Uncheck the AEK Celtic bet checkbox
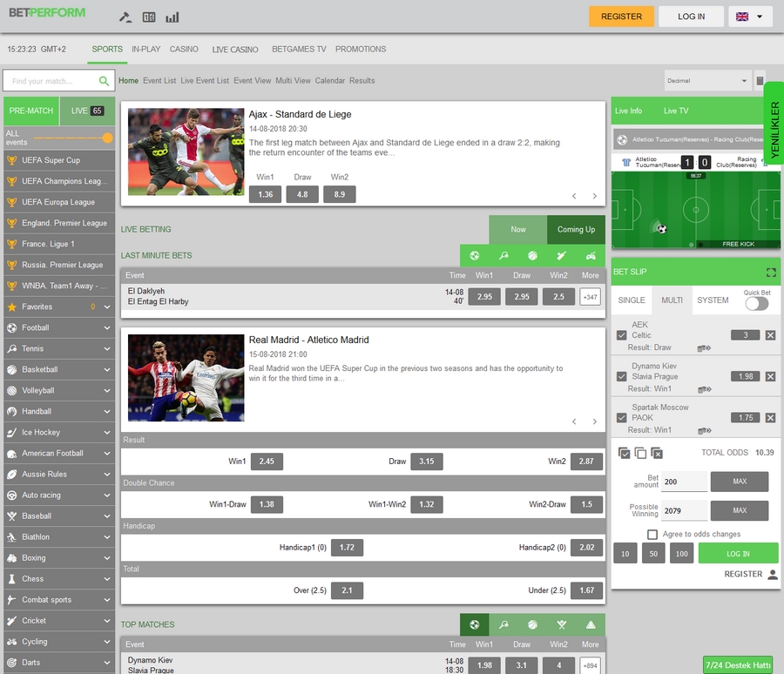Image resolution: width=784 pixels, height=674 pixels. [621, 335]
